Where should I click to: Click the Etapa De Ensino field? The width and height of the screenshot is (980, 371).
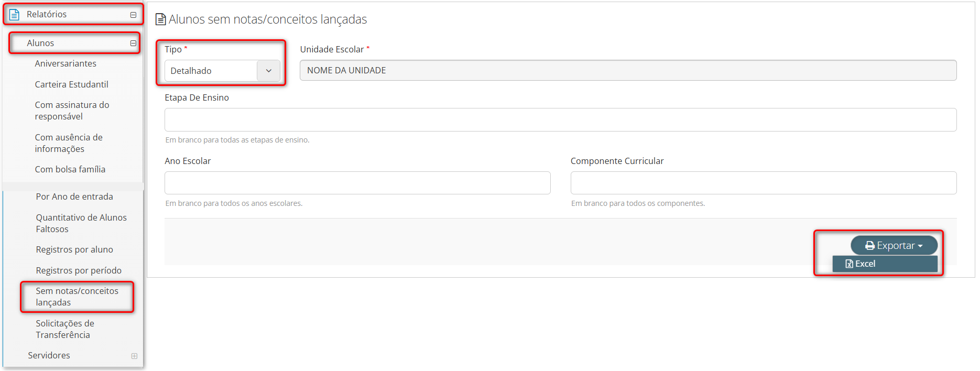coord(560,119)
